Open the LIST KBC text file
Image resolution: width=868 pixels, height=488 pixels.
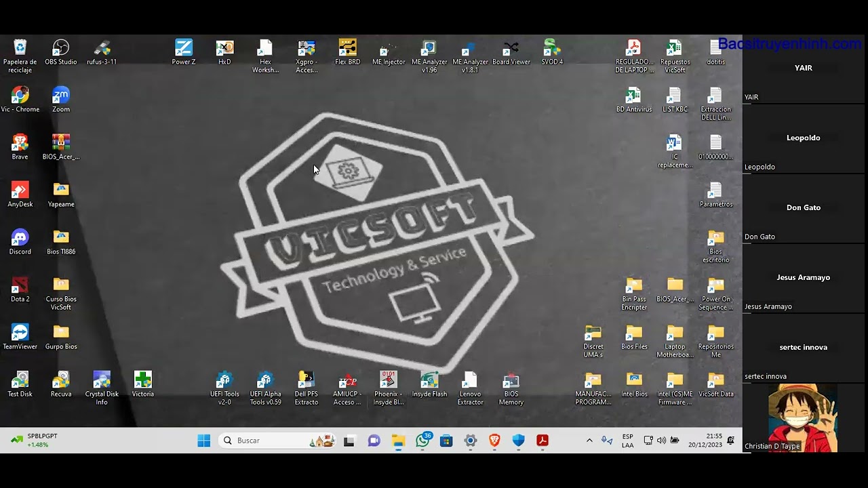click(x=675, y=100)
